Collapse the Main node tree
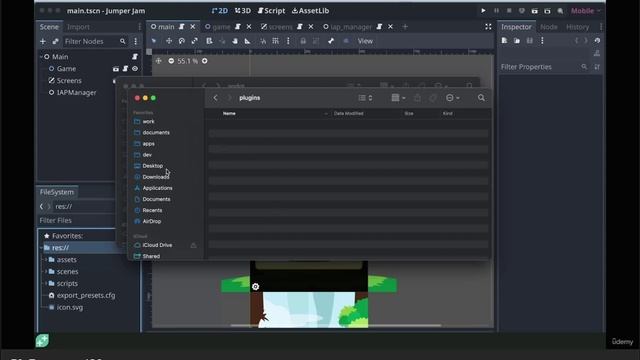 pos(41,57)
